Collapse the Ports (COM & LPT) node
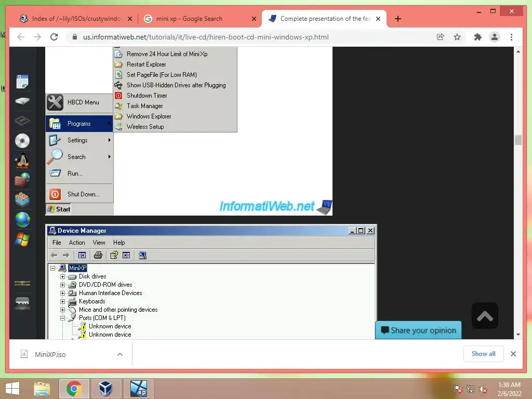 [x=62, y=318]
